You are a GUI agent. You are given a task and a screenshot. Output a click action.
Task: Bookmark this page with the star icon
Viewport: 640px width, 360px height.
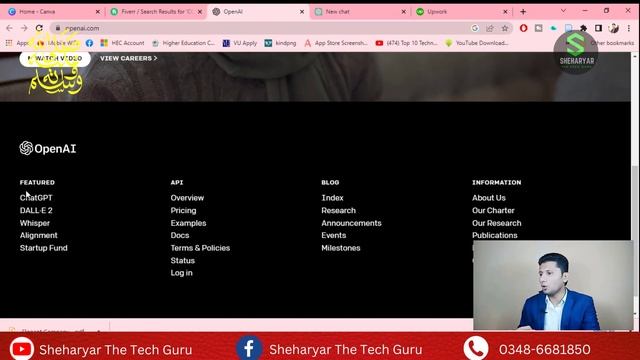(x=505, y=28)
